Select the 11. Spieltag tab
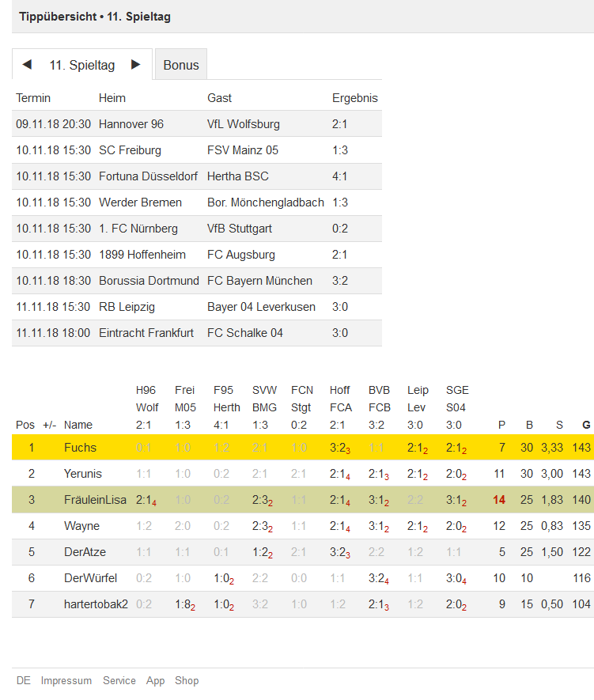Viewport: 594px width, 700px height. coord(82,65)
